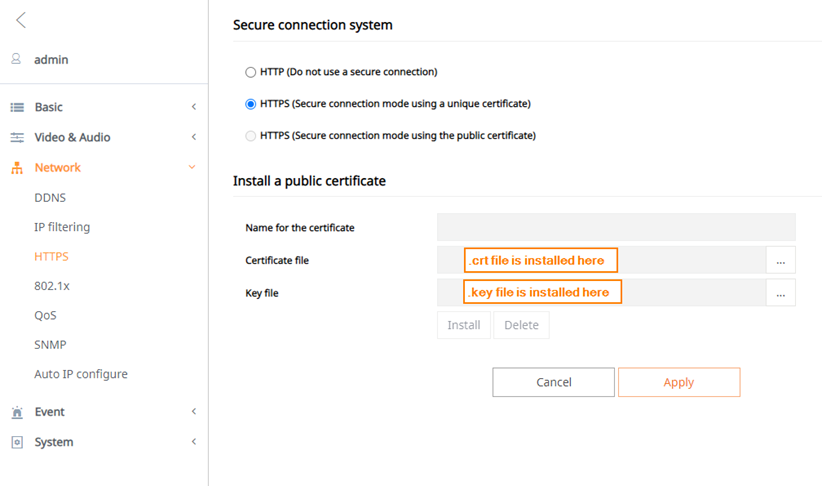Screen dimensions: 822x486
Task: Collapse the Network section chevron
Action: point(192,167)
